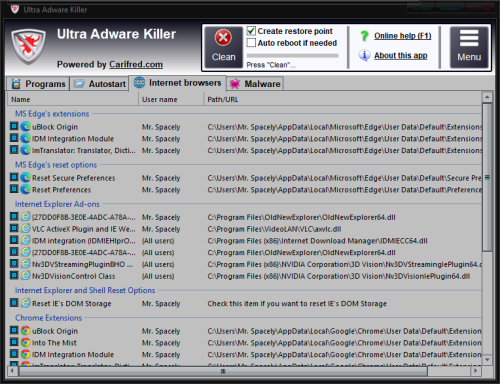Click the horizontal scrollbar right arrow
Viewport: 500px width, 384px height.
[x=476, y=370]
